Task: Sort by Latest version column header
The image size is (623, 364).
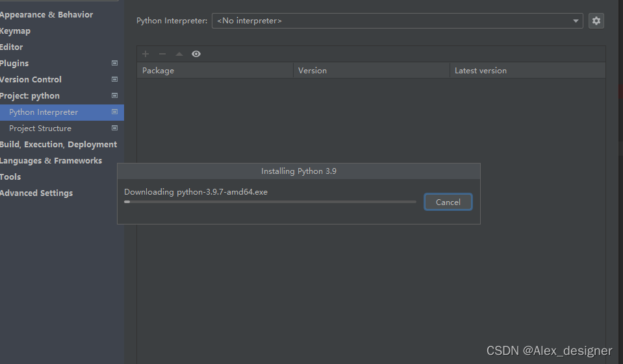Action: (528, 70)
